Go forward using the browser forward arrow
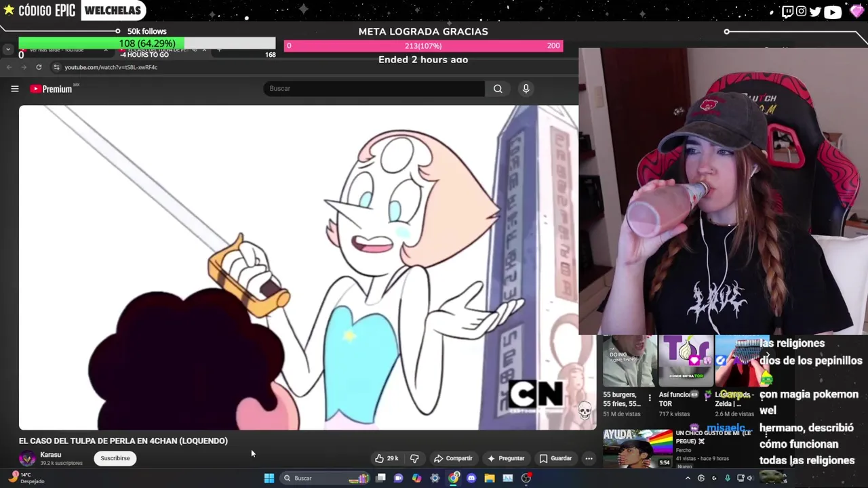Image resolution: width=868 pixels, height=488 pixels. [x=23, y=67]
